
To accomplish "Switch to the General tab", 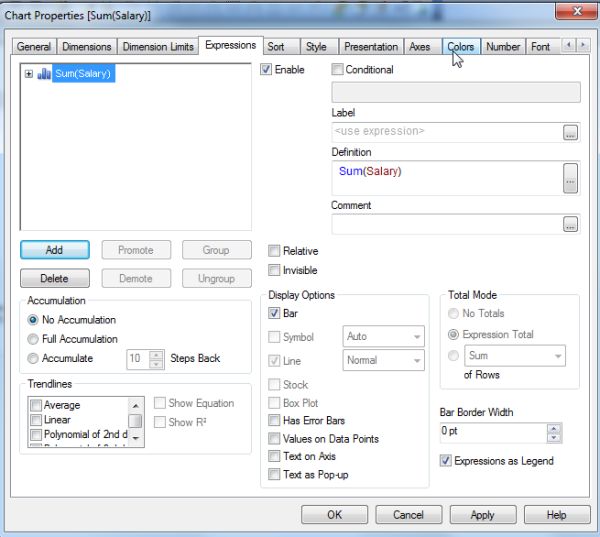I will coord(34,47).
